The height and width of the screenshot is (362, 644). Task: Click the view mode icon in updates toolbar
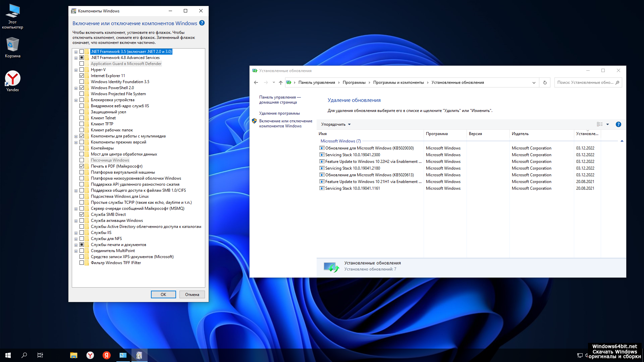[600, 124]
